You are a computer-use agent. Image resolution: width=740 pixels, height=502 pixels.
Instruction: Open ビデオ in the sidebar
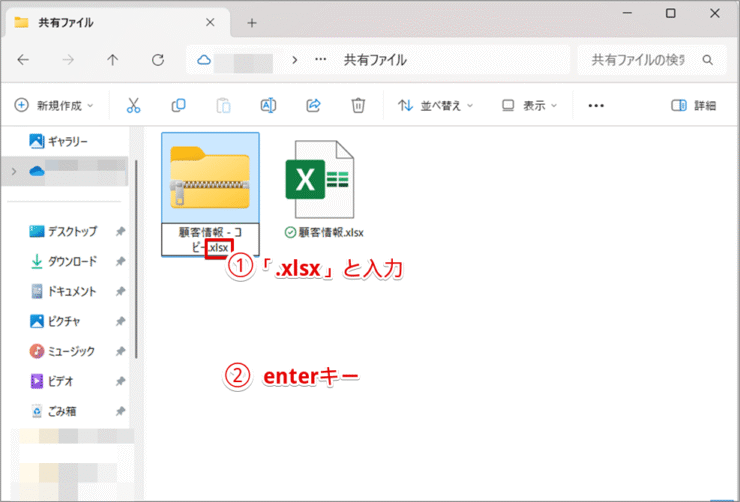pos(52,381)
